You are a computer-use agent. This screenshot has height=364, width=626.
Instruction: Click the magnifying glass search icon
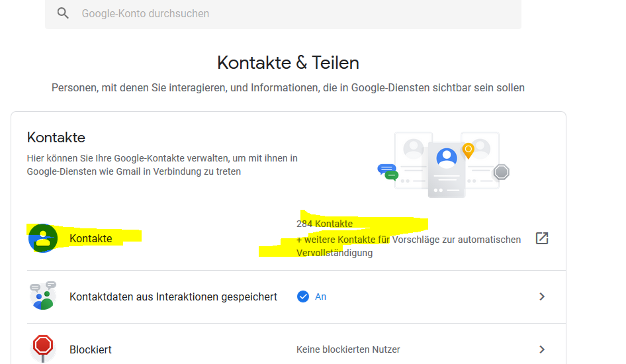tap(63, 13)
